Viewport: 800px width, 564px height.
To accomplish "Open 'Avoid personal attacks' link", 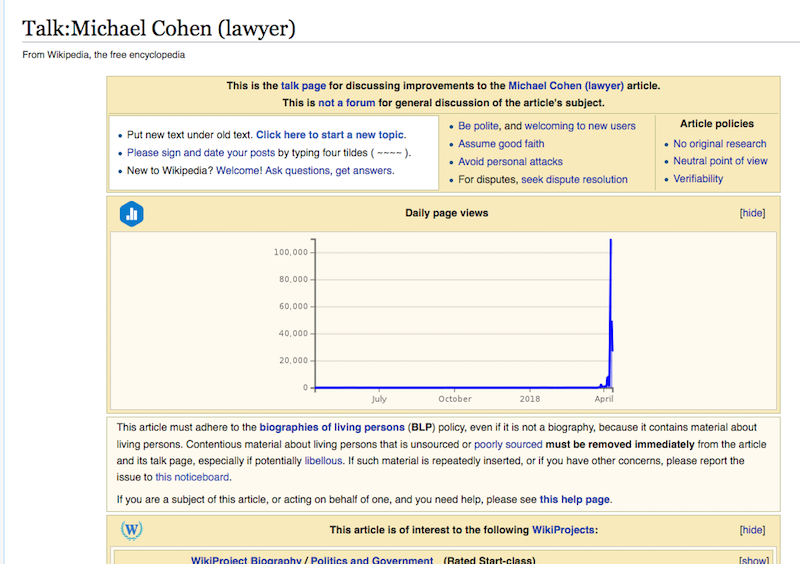I will point(510,162).
